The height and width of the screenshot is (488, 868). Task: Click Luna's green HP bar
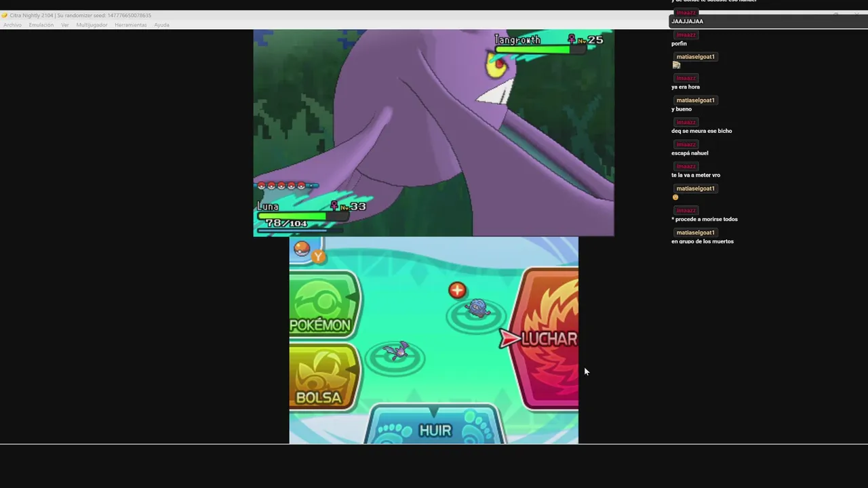coord(302,216)
